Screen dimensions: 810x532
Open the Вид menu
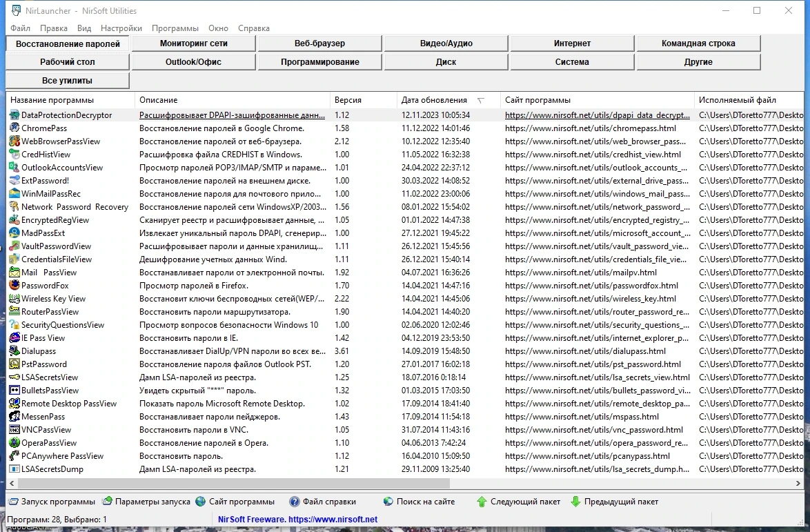coord(84,28)
